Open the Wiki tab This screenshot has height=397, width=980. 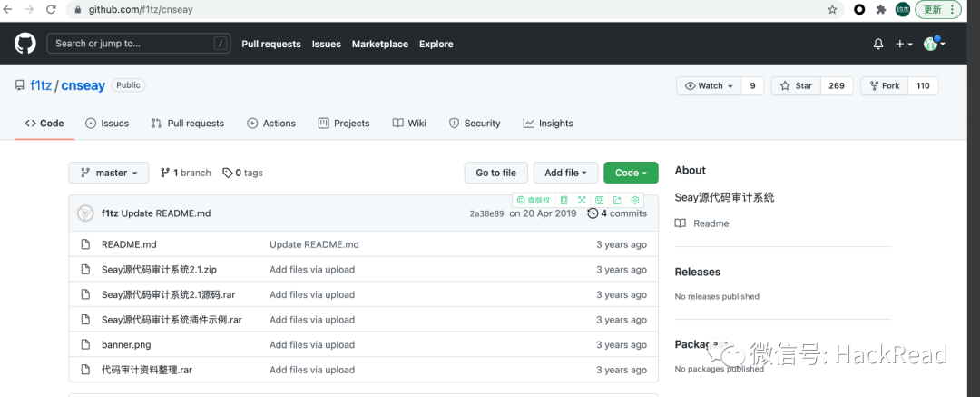point(409,124)
